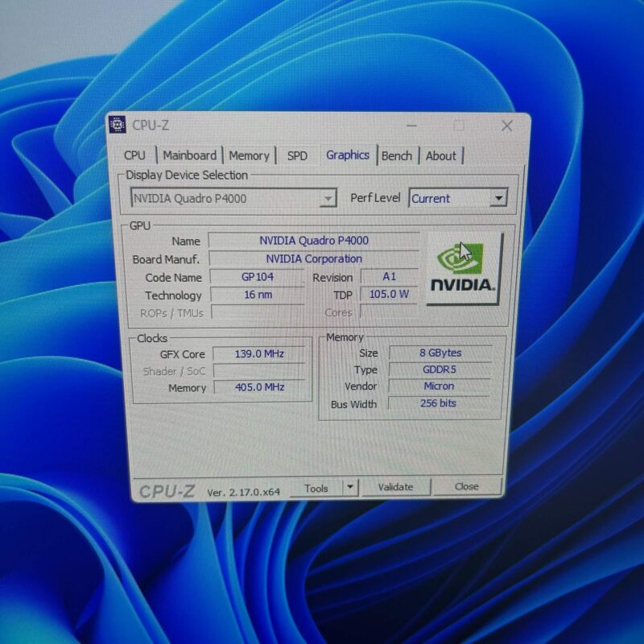644x644 pixels.
Task: Minimize the CPU-Z window
Action: [411, 126]
